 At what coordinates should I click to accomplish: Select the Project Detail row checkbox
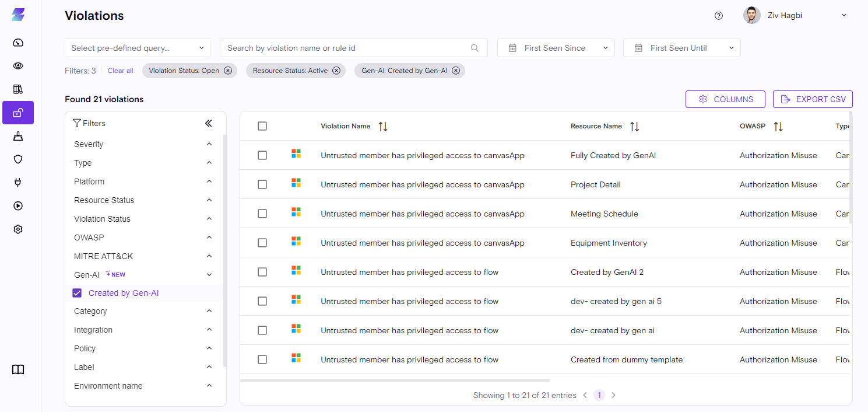click(x=262, y=184)
